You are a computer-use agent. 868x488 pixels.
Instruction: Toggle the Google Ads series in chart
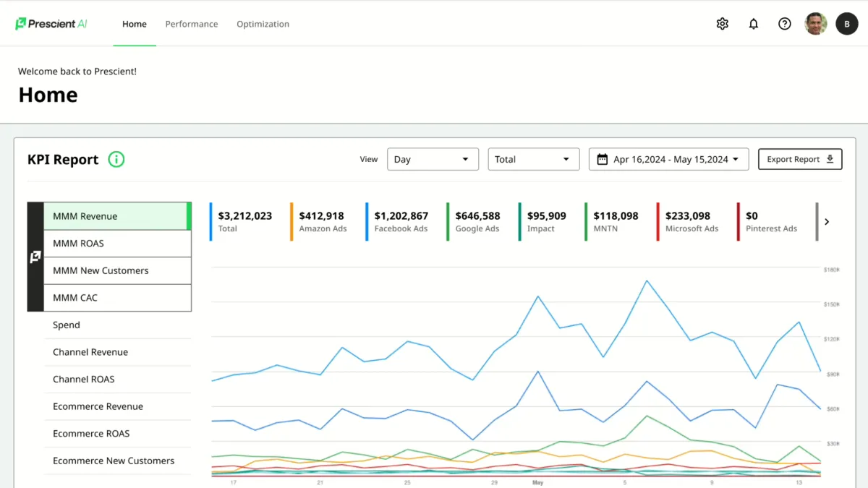click(477, 221)
